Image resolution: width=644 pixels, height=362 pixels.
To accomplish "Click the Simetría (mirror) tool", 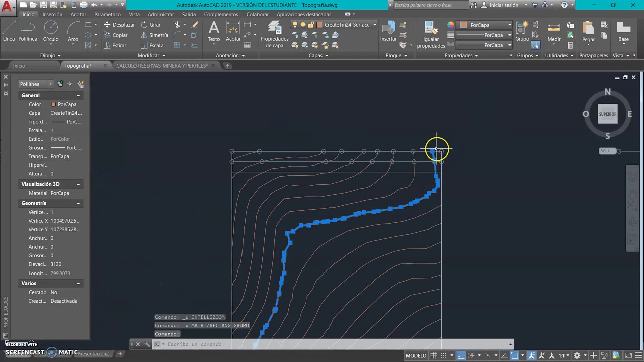I will (154, 35).
